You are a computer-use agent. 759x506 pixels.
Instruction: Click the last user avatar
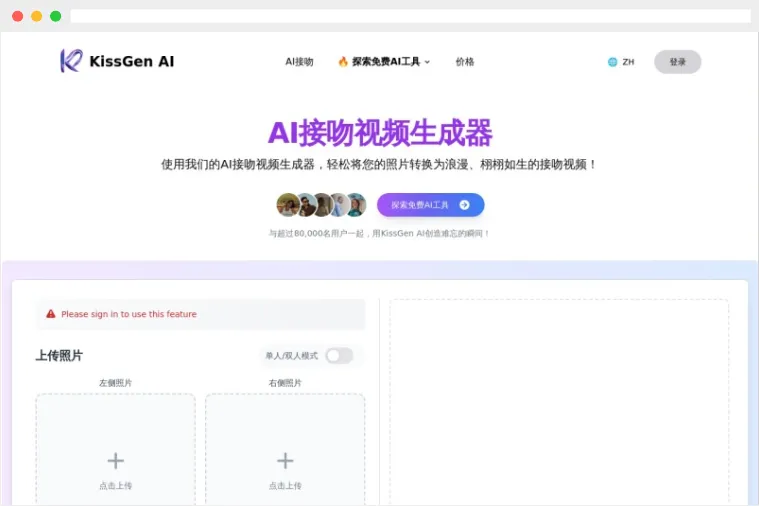point(356,205)
